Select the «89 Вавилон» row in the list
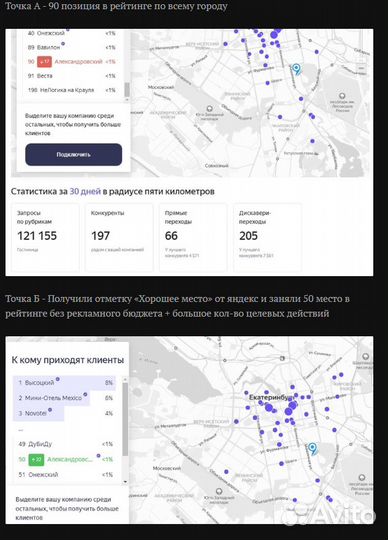The width and height of the screenshot is (388, 540). (72, 47)
